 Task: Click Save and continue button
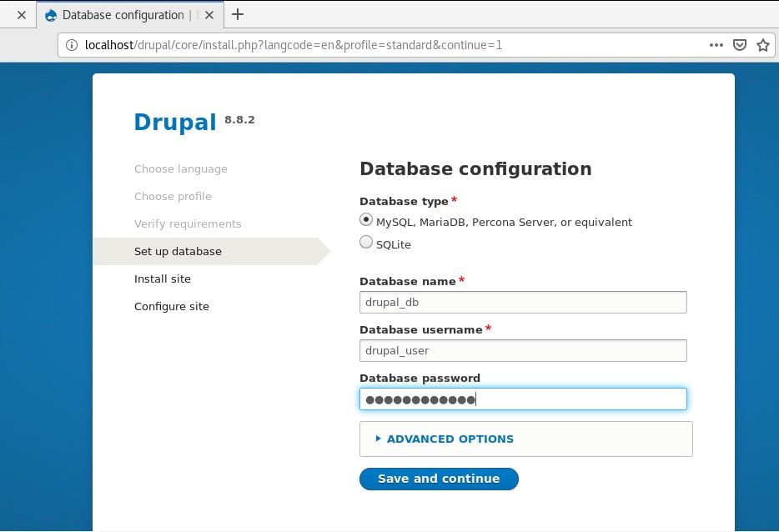click(439, 479)
